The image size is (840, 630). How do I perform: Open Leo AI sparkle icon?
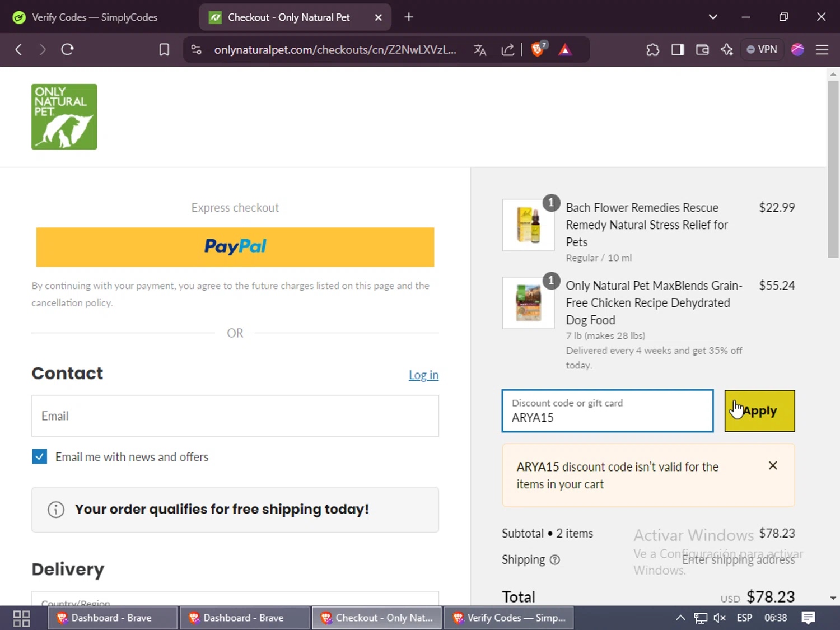click(x=727, y=50)
